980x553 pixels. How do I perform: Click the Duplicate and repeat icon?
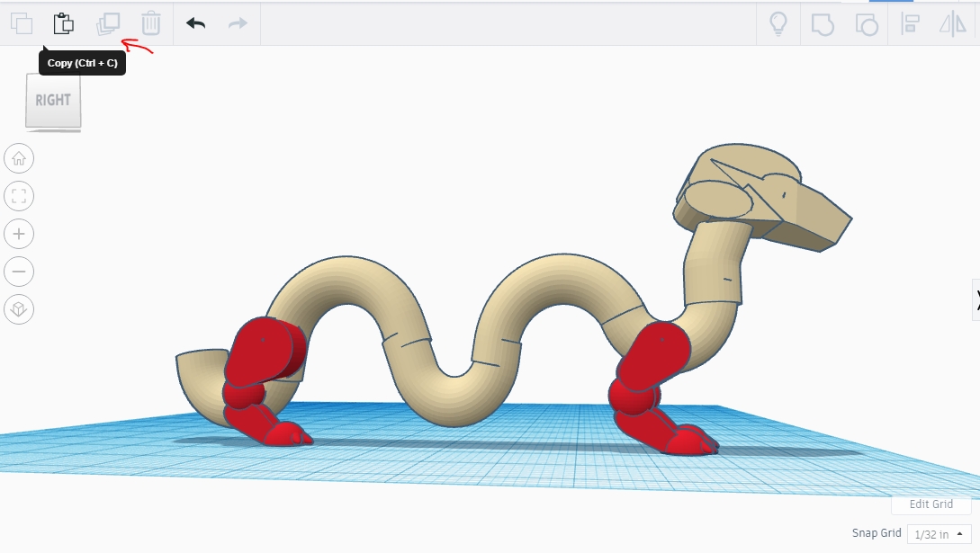pos(107,23)
